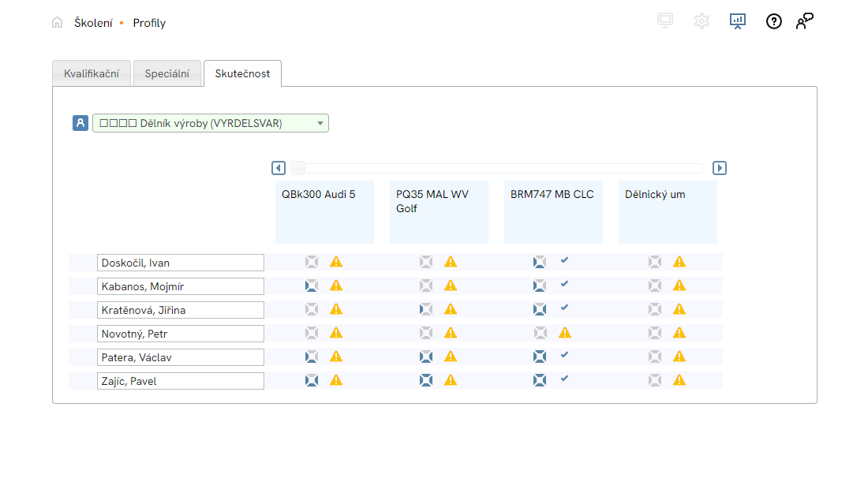Click the person icon beside profile dropdown
The width and height of the screenshot is (868, 489).
[x=80, y=123]
